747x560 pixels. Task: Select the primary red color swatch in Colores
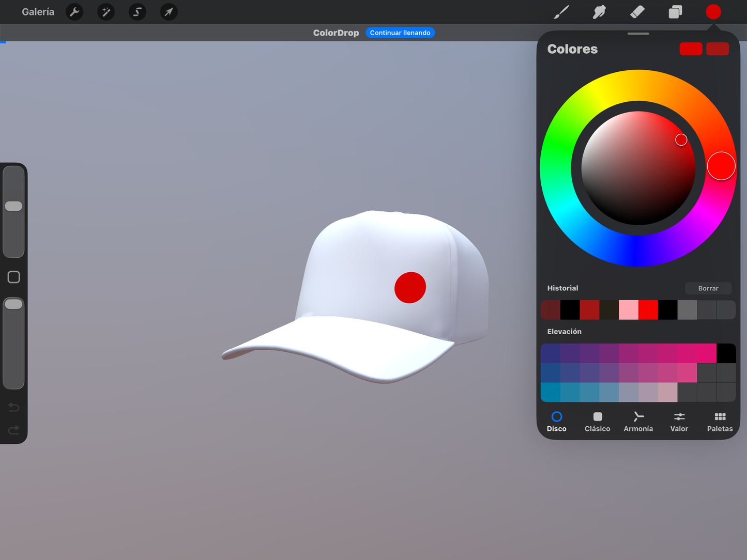(691, 49)
